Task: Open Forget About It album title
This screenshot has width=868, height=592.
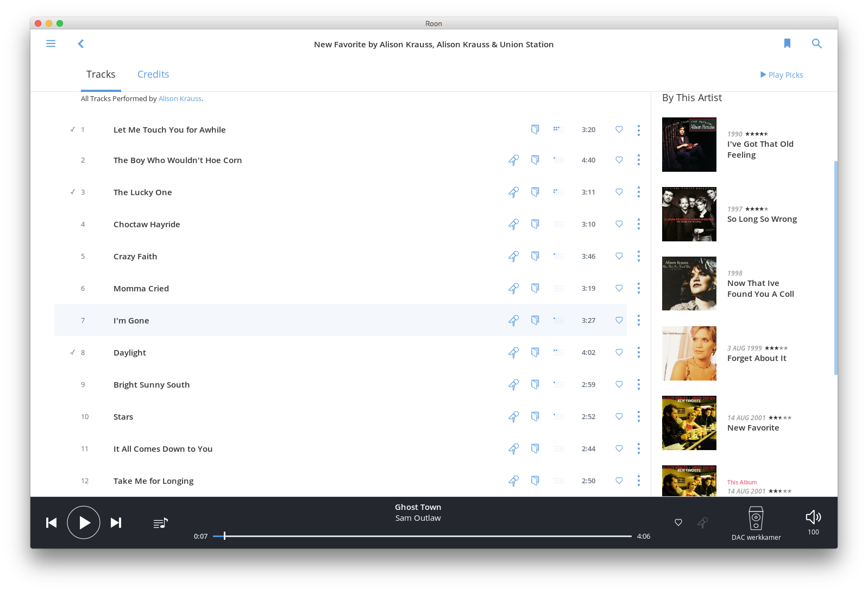Action: [x=757, y=358]
